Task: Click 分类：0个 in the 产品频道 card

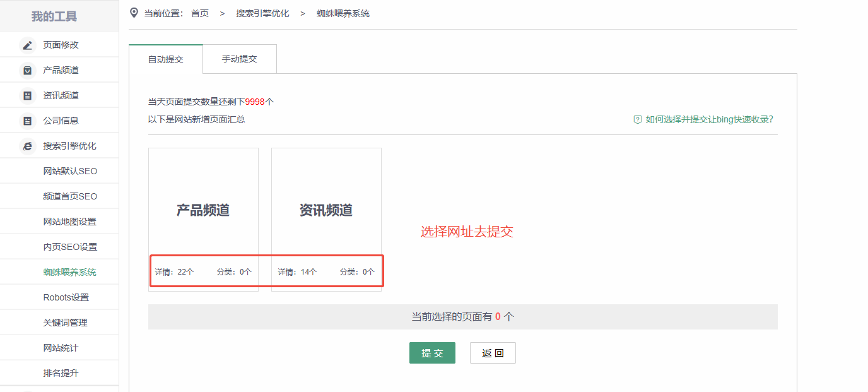Action: coord(234,272)
